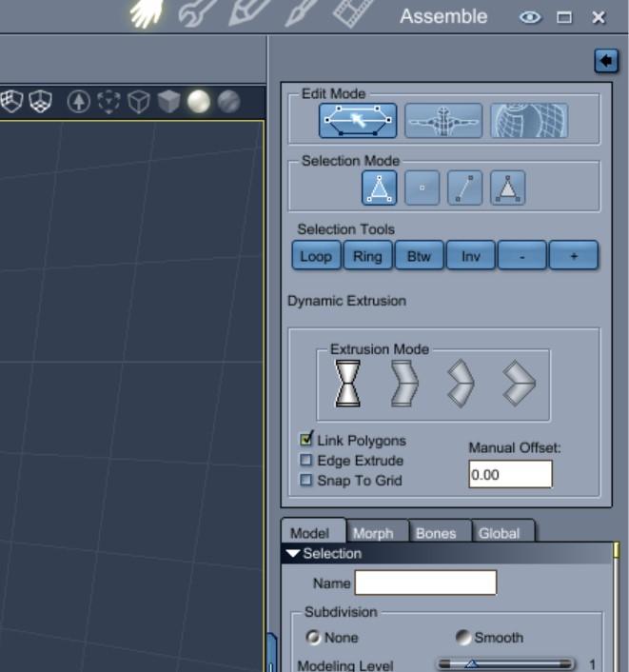
Task: Enable Snap To Grid checkbox
Action: point(305,480)
